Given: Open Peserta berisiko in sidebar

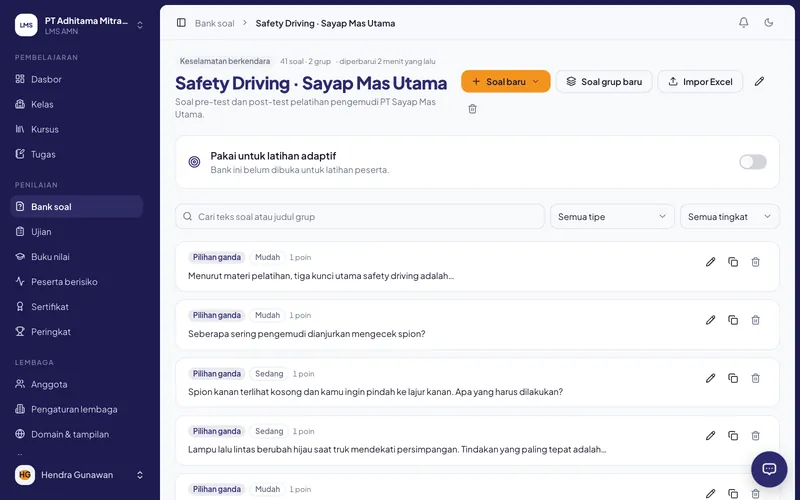Looking at the screenshot, I should tap(77, 282).
